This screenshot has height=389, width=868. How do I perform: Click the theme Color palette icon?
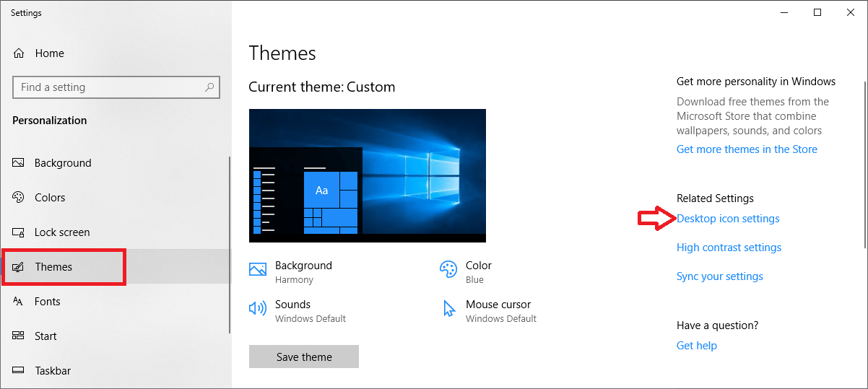(x=448, y=270)
